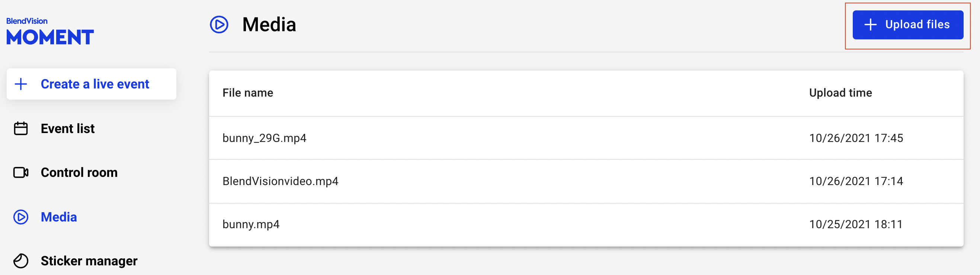Go to the Control room section

pos(79,172)
